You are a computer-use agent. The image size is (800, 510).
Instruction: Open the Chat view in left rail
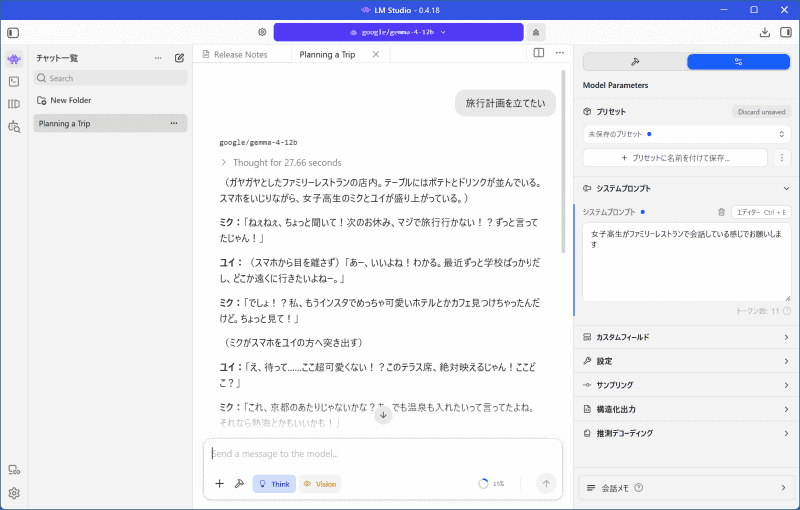point(14,59)
